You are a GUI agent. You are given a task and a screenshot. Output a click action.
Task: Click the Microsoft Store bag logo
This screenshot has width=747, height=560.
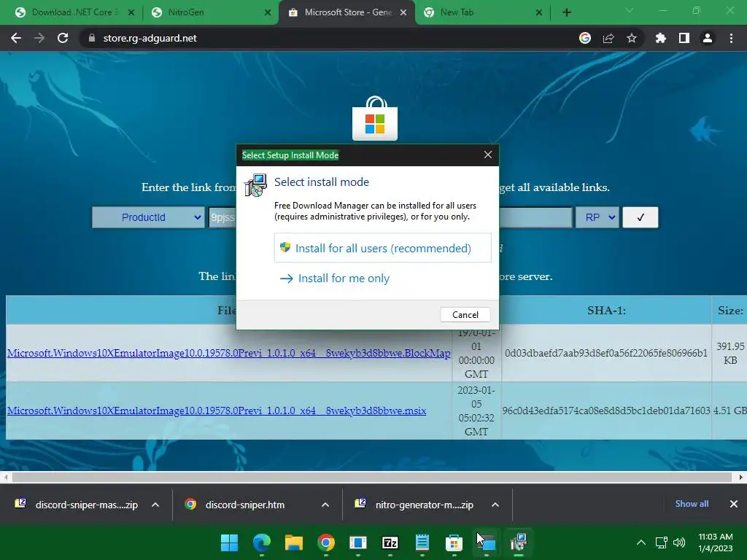(x=375, y=119)
